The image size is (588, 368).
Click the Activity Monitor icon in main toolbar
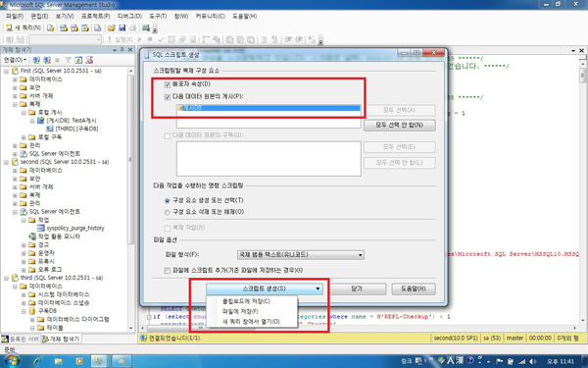click(146, 27)
